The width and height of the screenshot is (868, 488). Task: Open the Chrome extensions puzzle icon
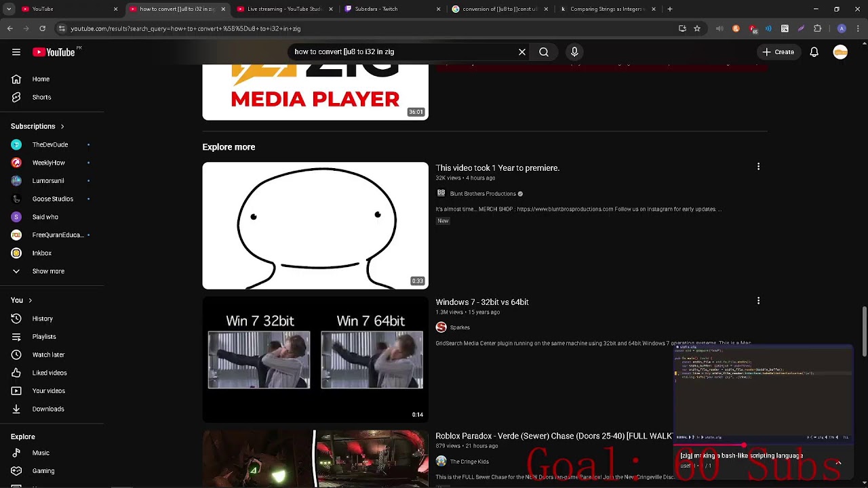pos(817,28)
